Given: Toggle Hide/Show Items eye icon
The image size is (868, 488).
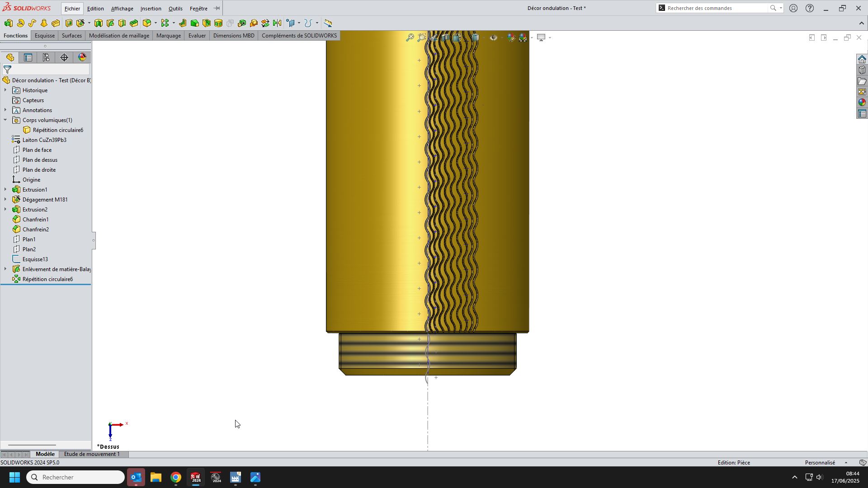Looking at the screenshot, I should click(x=493, y=38).
